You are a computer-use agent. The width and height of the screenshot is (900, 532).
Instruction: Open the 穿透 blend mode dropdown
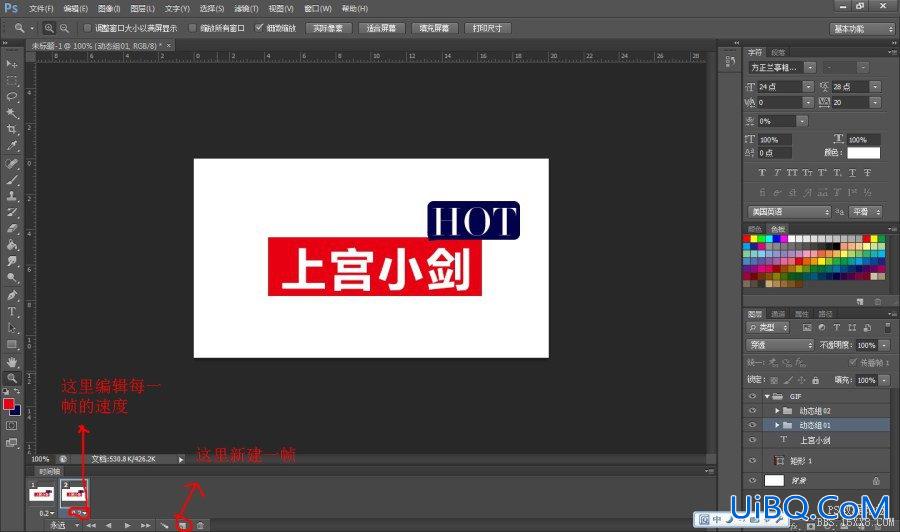779,345
